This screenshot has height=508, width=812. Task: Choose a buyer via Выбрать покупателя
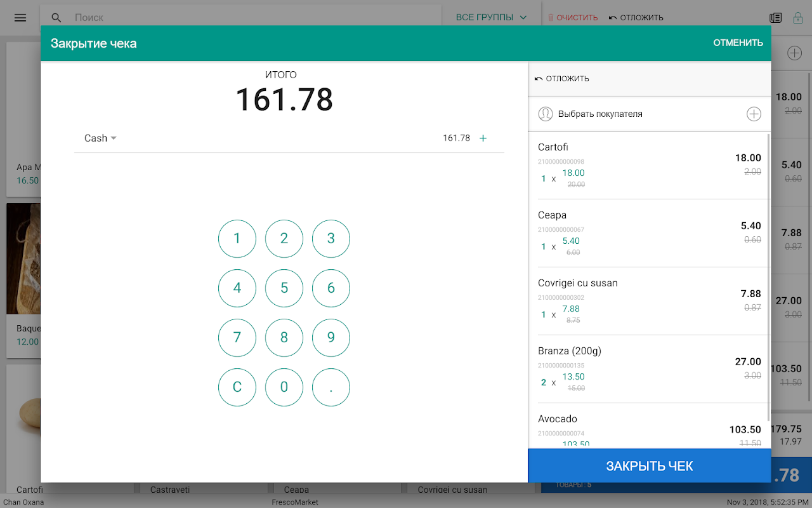(600, 114)
